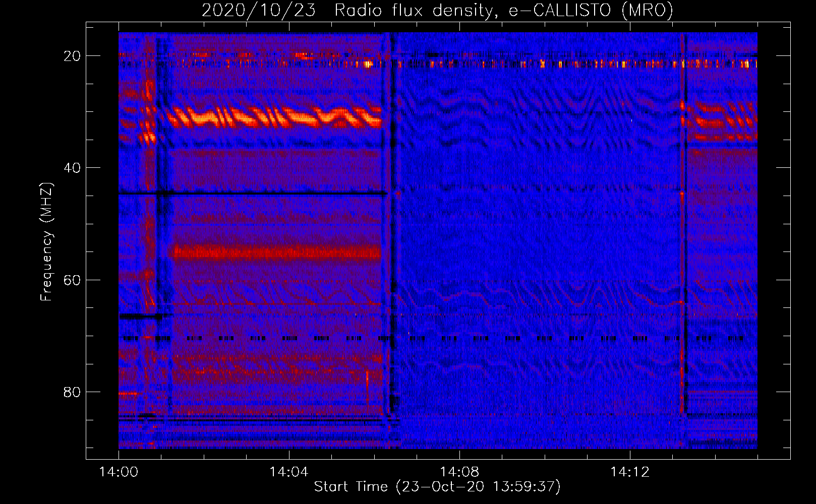Click the '14:08' time tick label
The height and width of the screenshot is (504, 816).
click(x=459, y=472)
